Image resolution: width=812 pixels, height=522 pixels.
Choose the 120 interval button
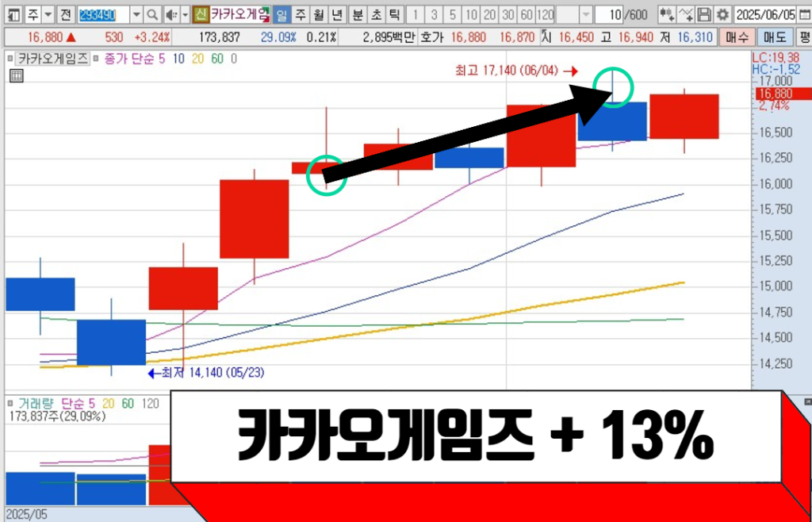(x=545, y=15)
